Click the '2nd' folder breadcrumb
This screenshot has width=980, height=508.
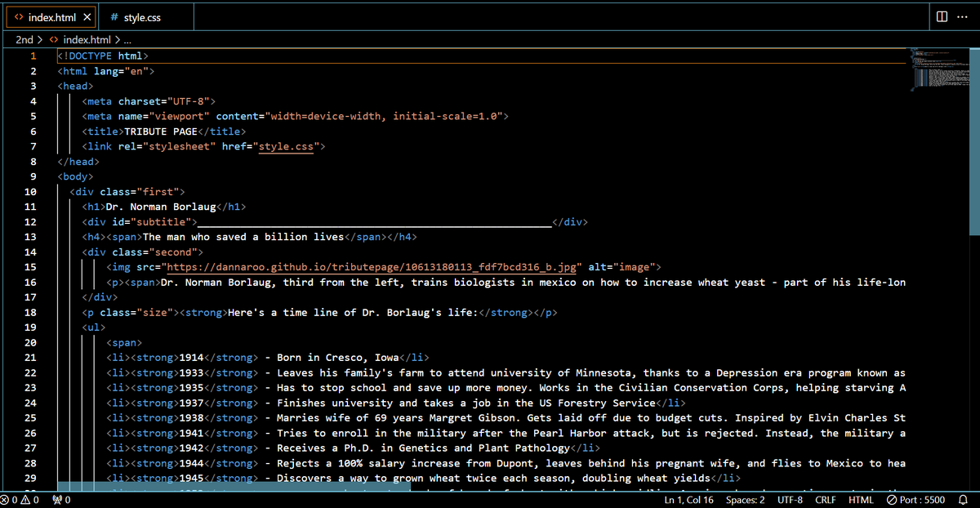[x=24, y=39]
